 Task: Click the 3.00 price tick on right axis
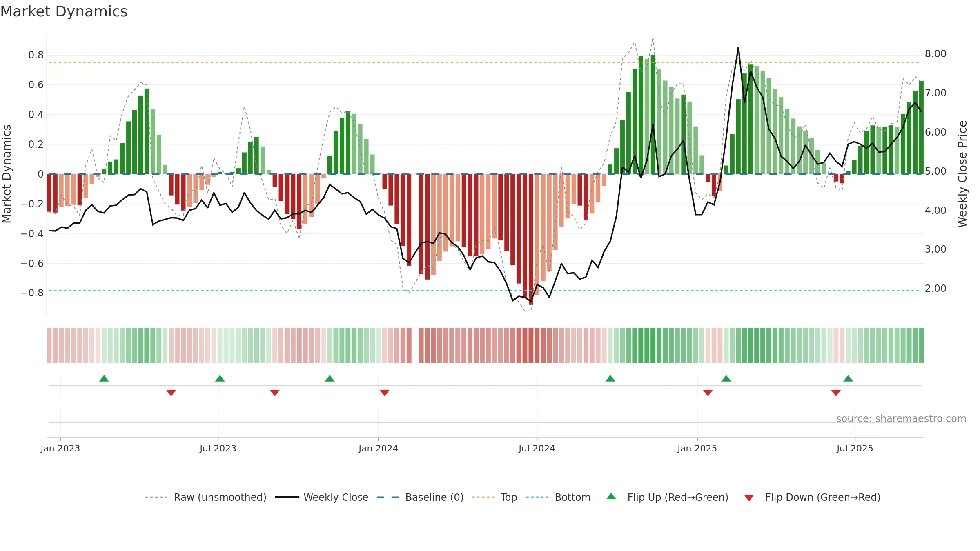[935, 249]
